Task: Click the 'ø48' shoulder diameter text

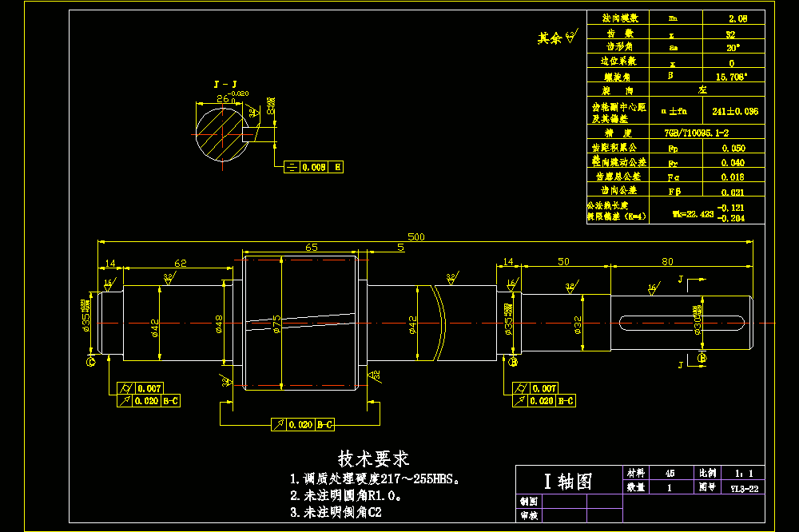Action: [219, 324]
